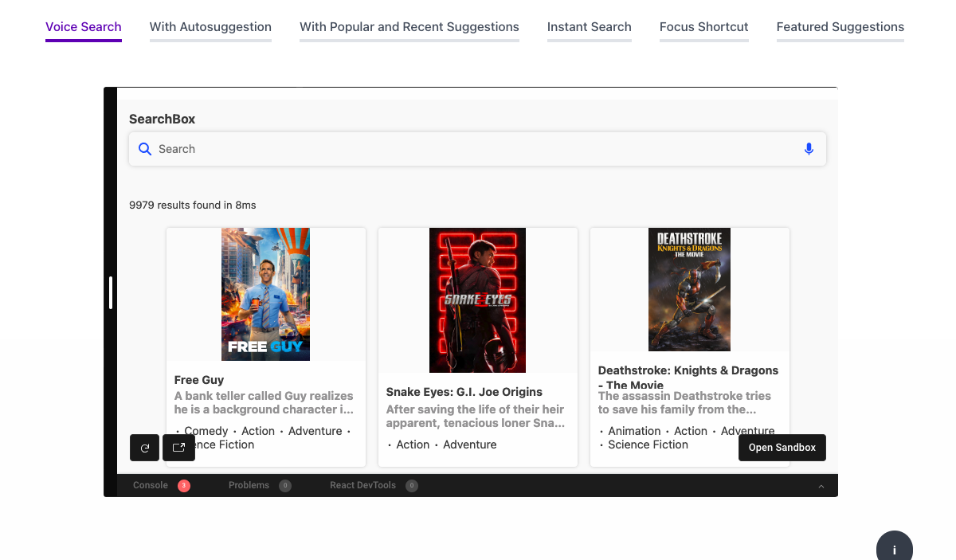This screenshot has width=956, height=560.
Task: Open the Focus Shortcut demo
Action: [x=703, y=26]
